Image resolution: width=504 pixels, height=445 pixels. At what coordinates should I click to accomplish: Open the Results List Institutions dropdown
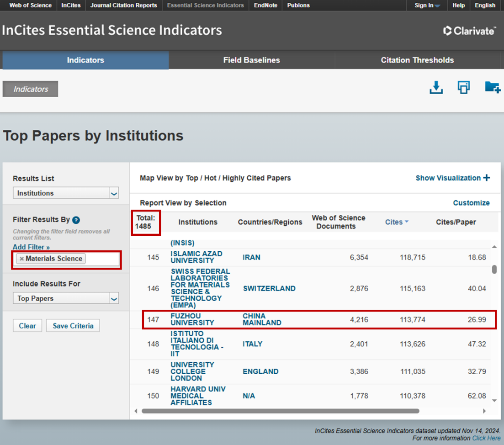point(66,193)
